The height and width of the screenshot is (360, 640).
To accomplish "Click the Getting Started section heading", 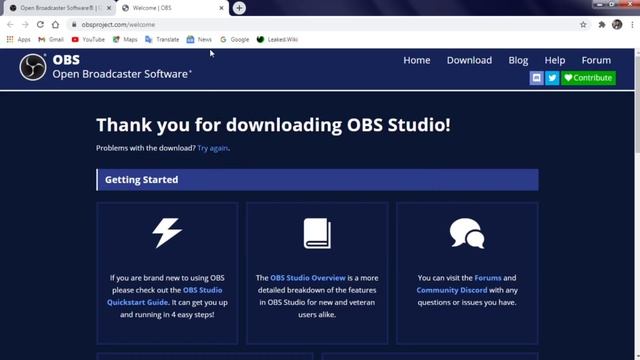I will click(x=141, y=180).
